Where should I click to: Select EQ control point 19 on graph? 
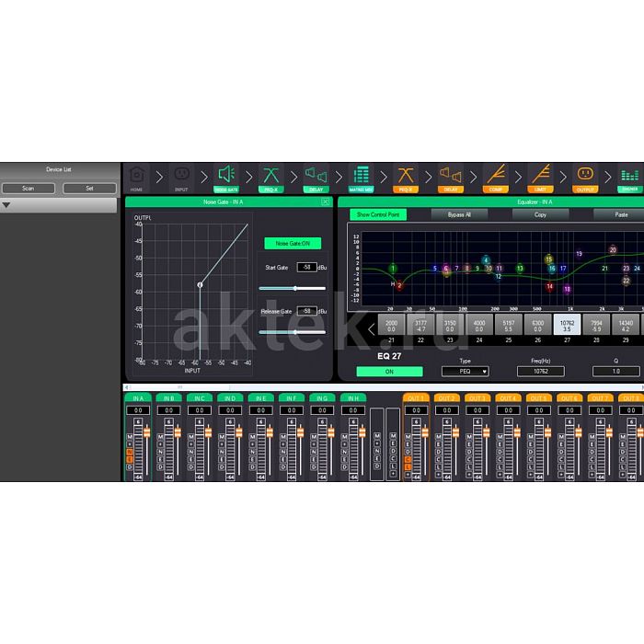coord(579,254)
